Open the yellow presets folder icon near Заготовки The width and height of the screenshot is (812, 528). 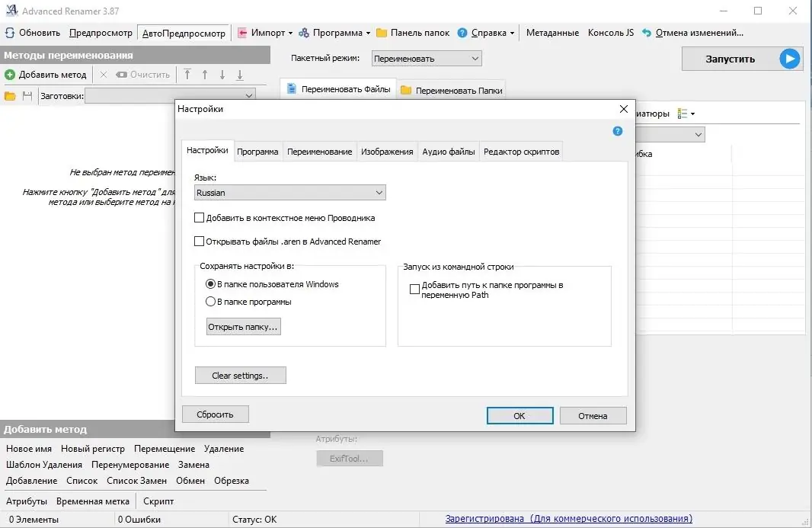[x=10, y=94]
